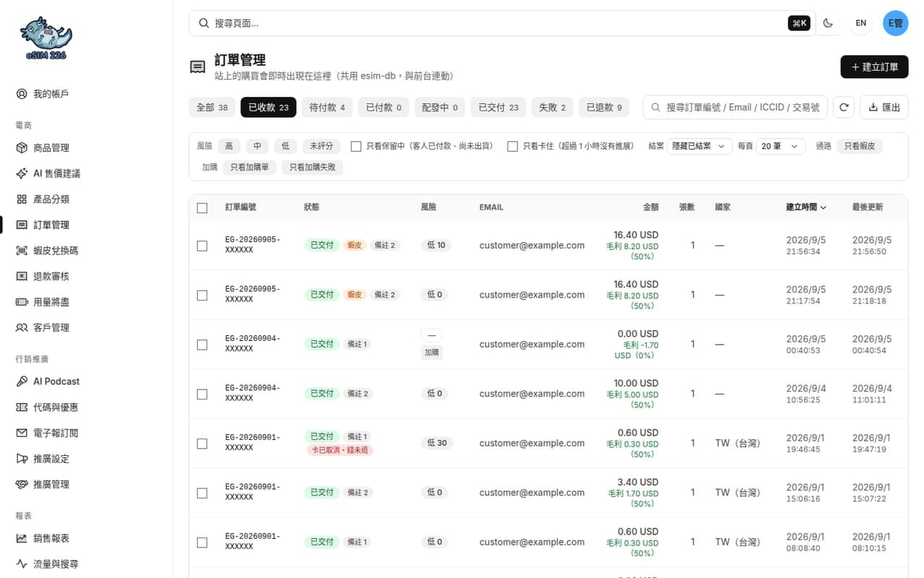Click the order search input field
Viewport: 924px width, 578px height.
click(x=735, y=108)
